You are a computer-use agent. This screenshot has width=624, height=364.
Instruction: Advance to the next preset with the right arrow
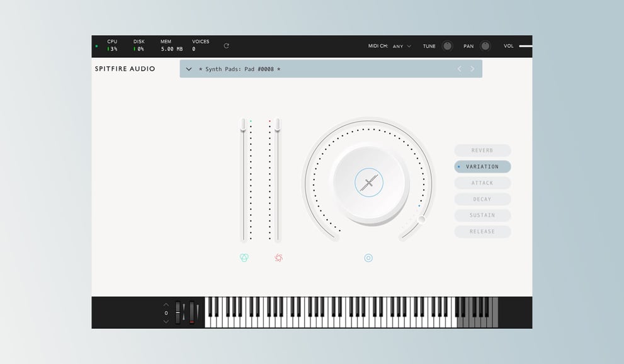pyautogui.click(x=472, y=69)
